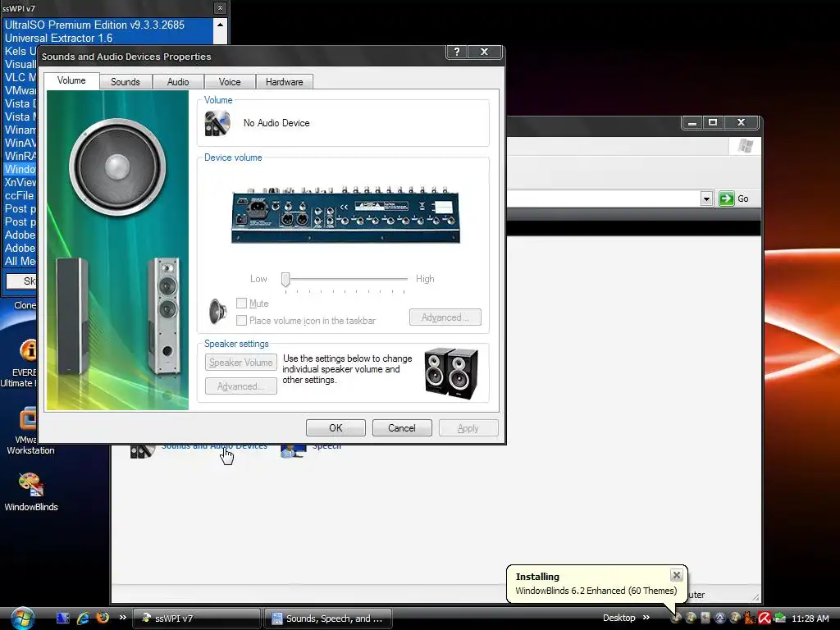
Task: Open the Voice tab
Action: 230,81
